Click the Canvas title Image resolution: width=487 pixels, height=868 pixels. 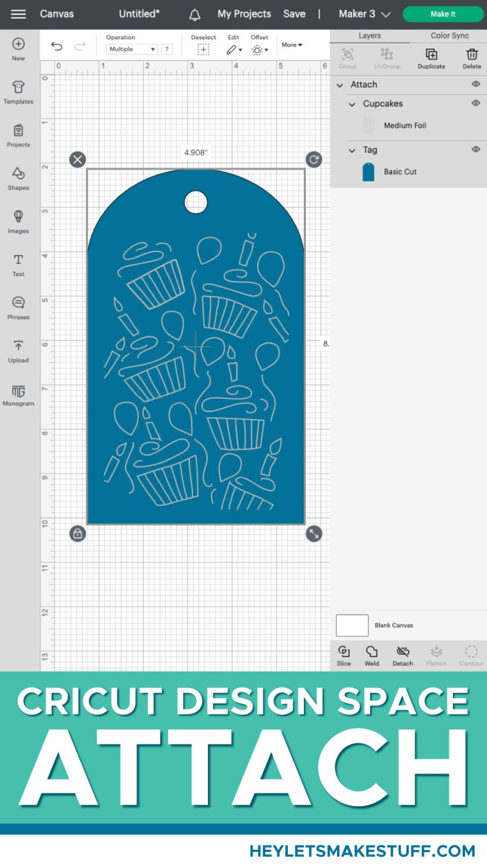tap(57, 14)
